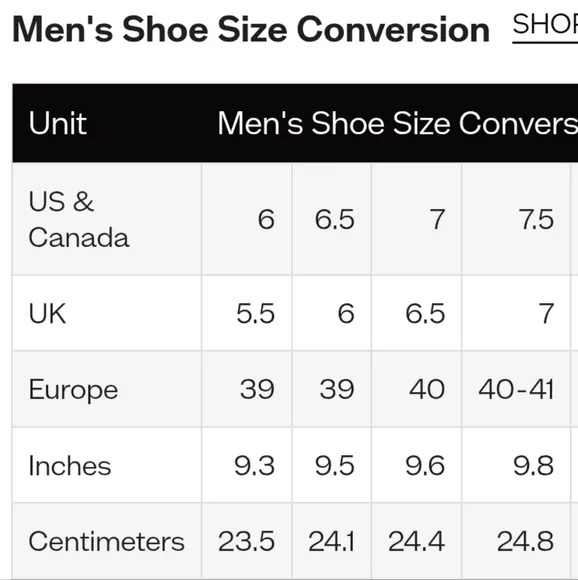The width and height of the screenshot is (578, 580).
Task: Click the 23.5 centimeters cell
Action: point(247,541)
